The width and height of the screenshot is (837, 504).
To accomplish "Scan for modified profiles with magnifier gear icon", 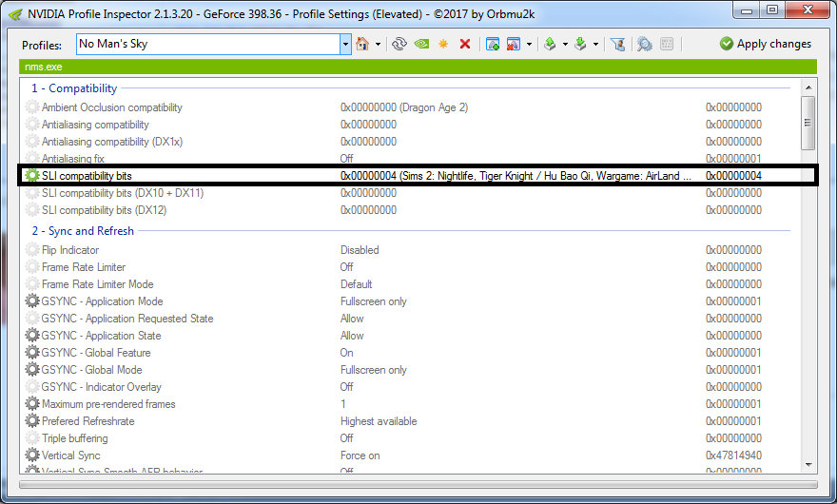I will (644, 44).
